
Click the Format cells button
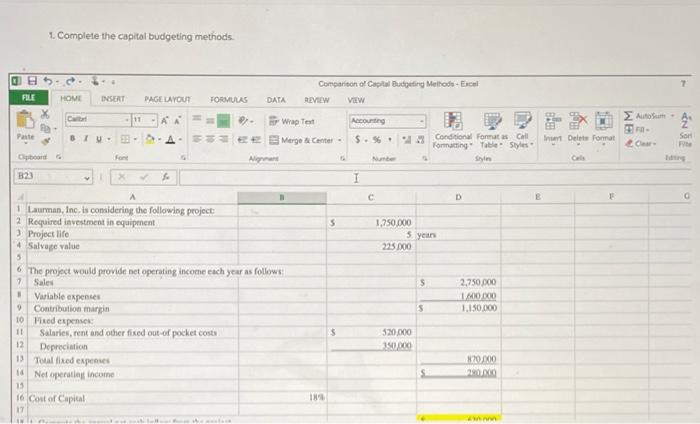(x=604, y=127)
